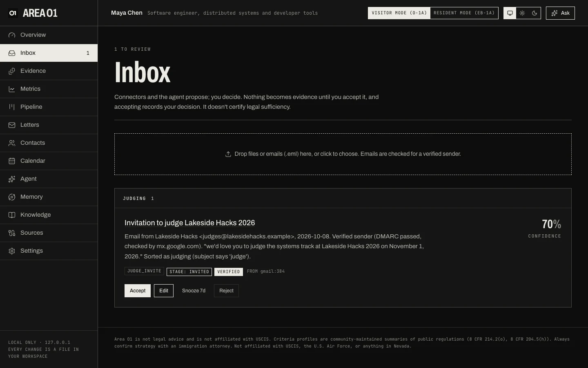Click the Memory sidebar icon
The image size is (588, 368).
(x=12, y=197)
